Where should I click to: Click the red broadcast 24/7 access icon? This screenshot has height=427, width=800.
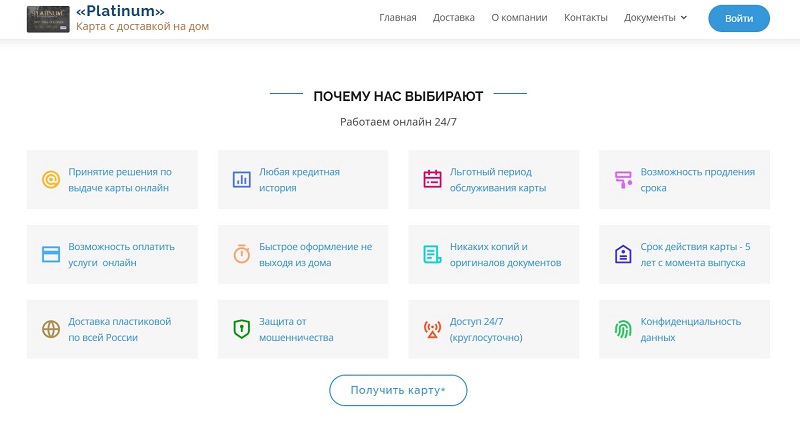click(x=432, y=329)
